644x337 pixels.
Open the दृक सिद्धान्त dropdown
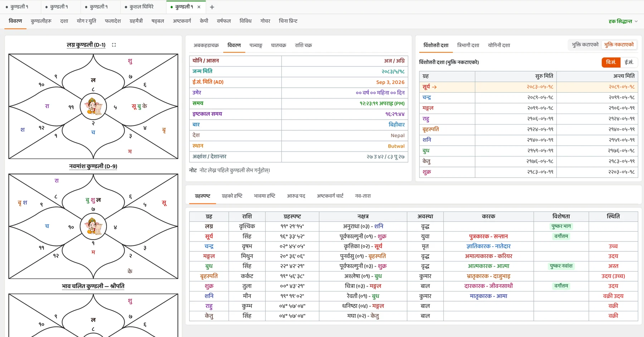(x=623, y=21)
